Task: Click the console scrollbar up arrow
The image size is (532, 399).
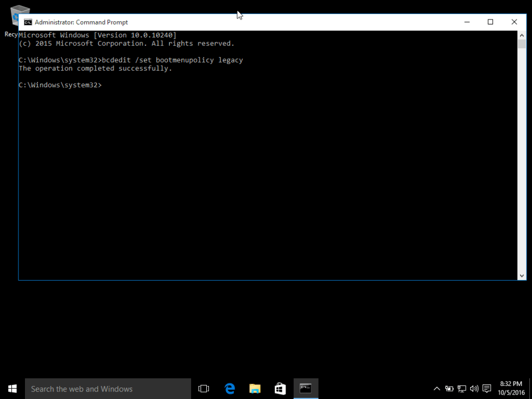Action: coord(522,35)
